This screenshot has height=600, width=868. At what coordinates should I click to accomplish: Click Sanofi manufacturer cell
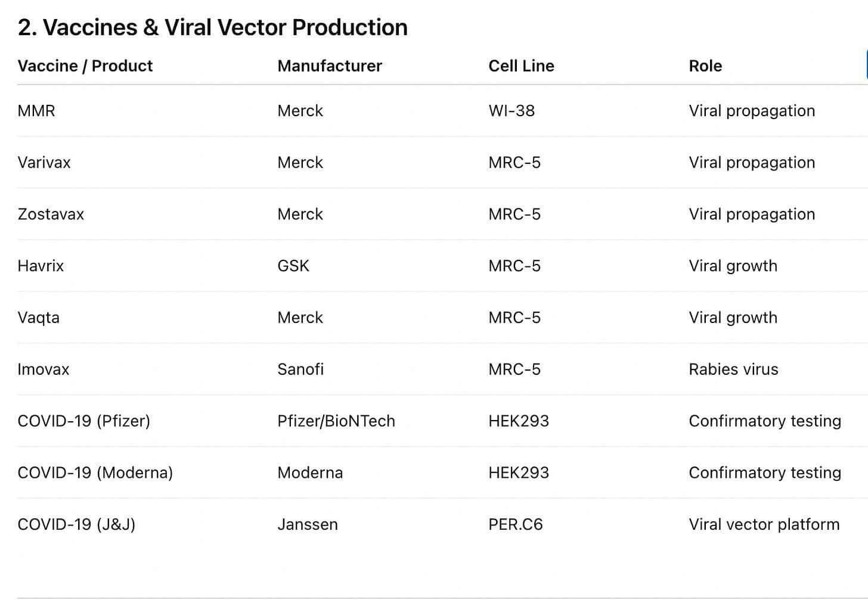(300, 369)
